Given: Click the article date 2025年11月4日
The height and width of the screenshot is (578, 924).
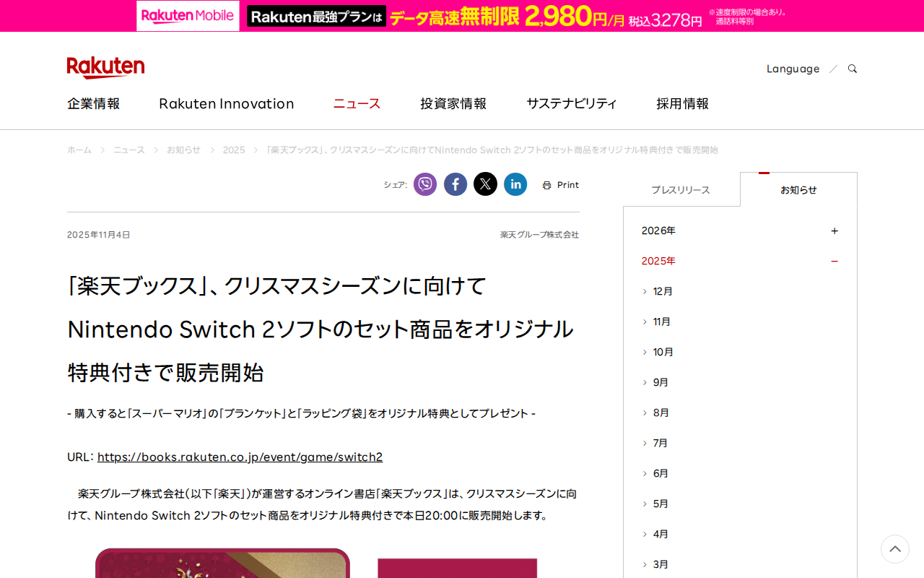Looking at the screenshot, I should click(x=99, y=235).
